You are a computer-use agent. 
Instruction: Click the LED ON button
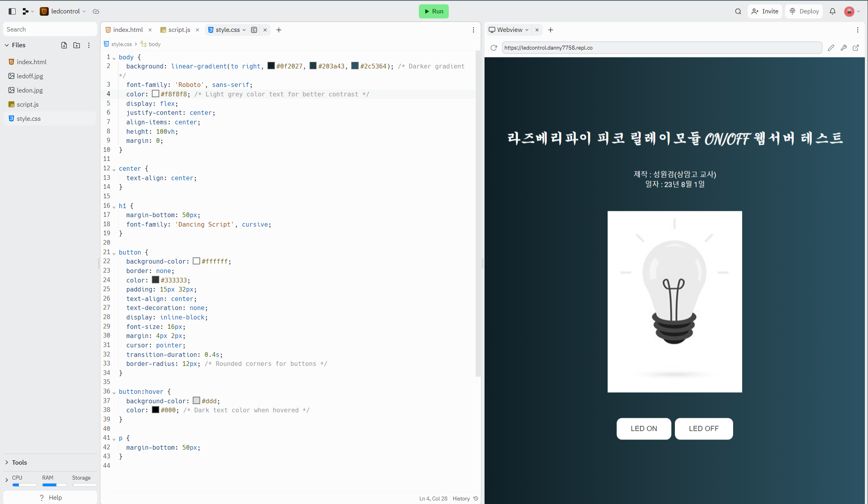tap(643, 428)
